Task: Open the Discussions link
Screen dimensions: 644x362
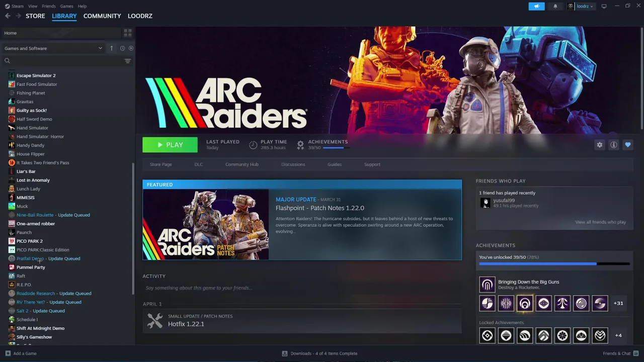Action: pyautogui.click(x=293, y=164)
